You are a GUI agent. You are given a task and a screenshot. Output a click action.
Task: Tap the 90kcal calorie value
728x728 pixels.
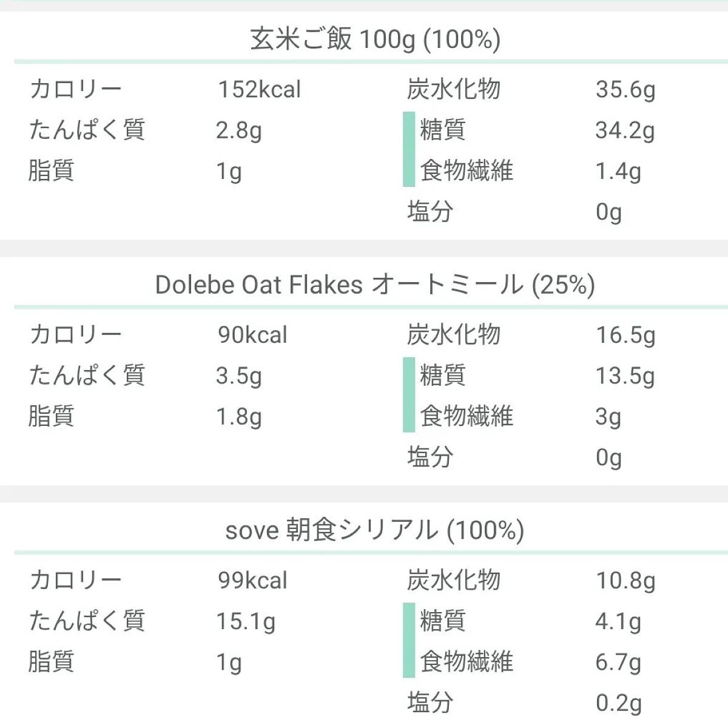pos(252,335)
